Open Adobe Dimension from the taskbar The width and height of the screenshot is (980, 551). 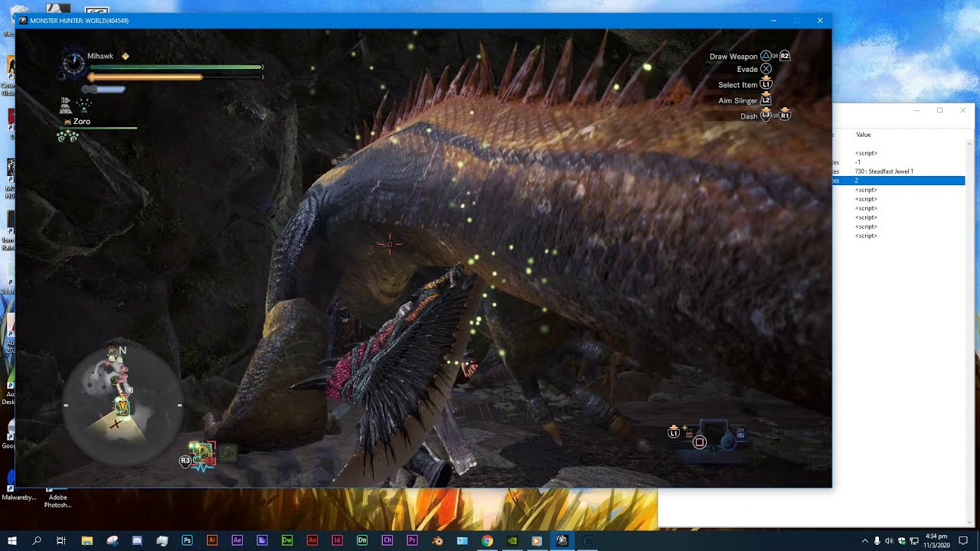pos(362,540)
